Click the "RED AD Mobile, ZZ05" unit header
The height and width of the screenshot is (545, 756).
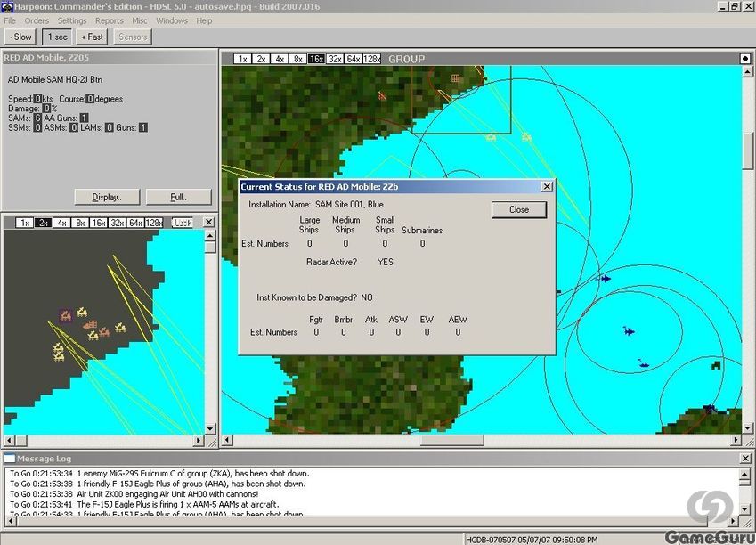pos(46,57)
